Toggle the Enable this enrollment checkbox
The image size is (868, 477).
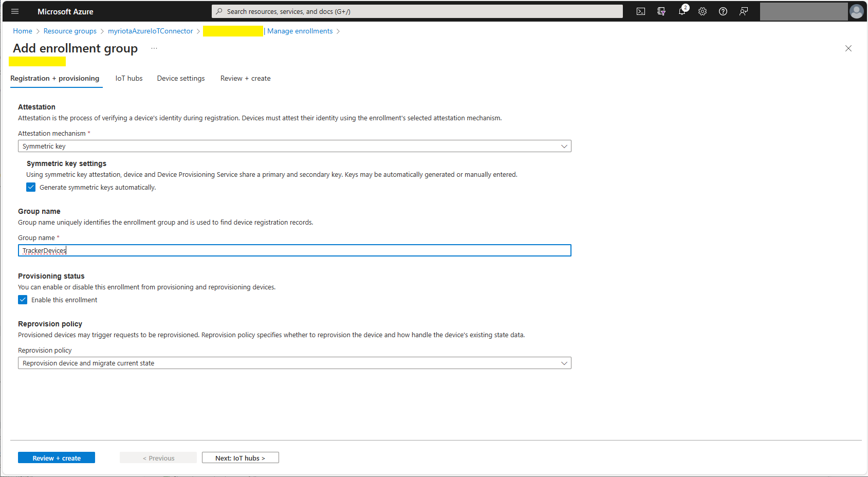23,300
